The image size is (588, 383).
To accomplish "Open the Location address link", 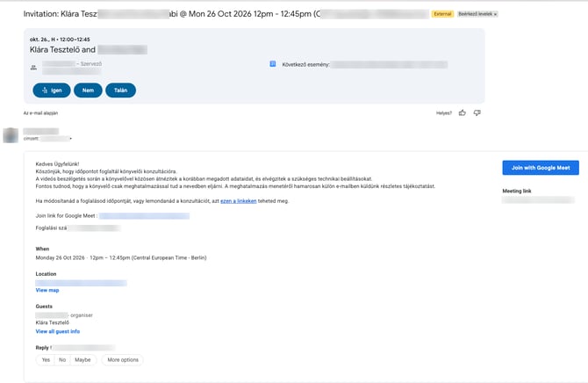I will (81, 283).
